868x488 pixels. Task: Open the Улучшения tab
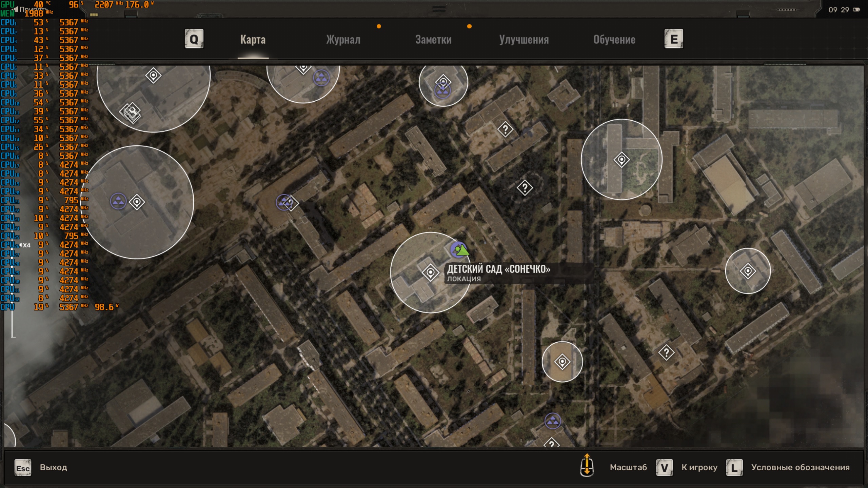pyautogui.click(x=524, y=40)
